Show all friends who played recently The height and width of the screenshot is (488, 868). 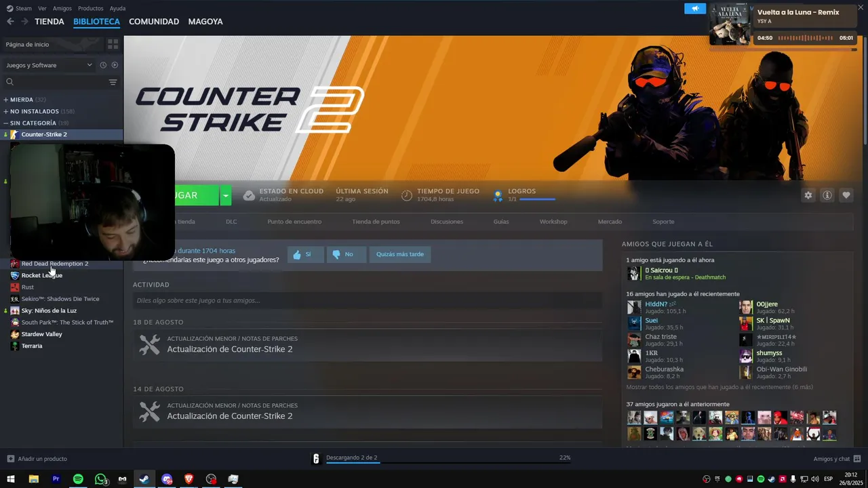coord(719,387)
